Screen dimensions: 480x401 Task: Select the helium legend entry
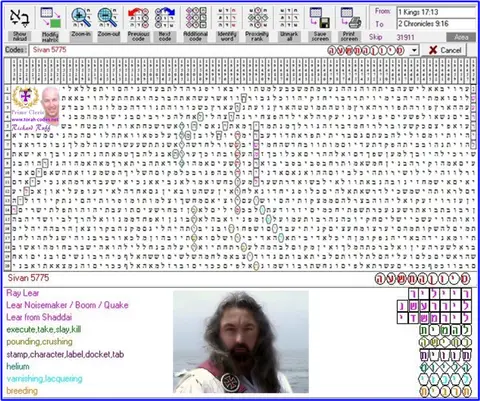click(18, 366)
